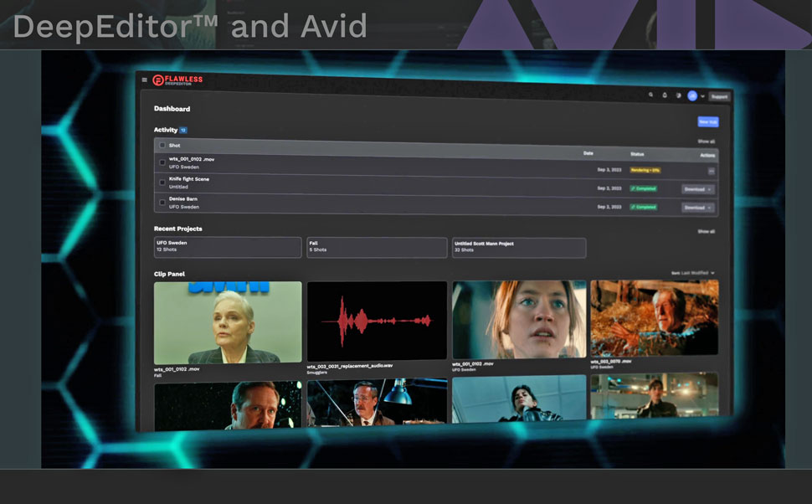Screen dimensions: 812x504
Task: Click Download in the Knife fight Scene row
Action: (697, 189)
